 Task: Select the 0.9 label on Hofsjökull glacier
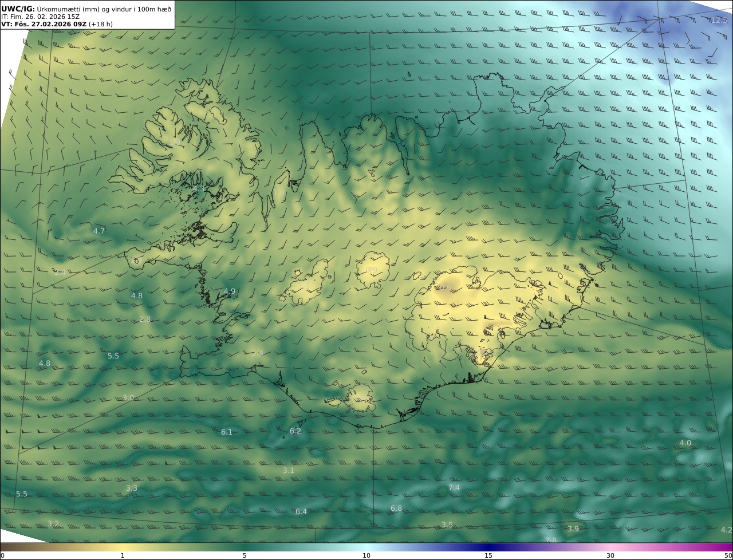click(372, 270)
